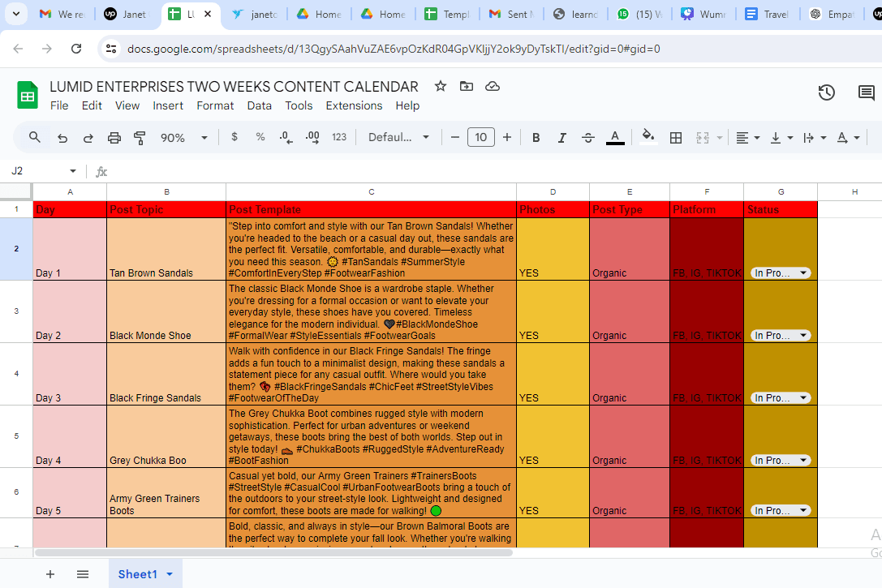Screen dimensions: 882x588
Task: Open cell borders menu
Action: pos(676,138)
